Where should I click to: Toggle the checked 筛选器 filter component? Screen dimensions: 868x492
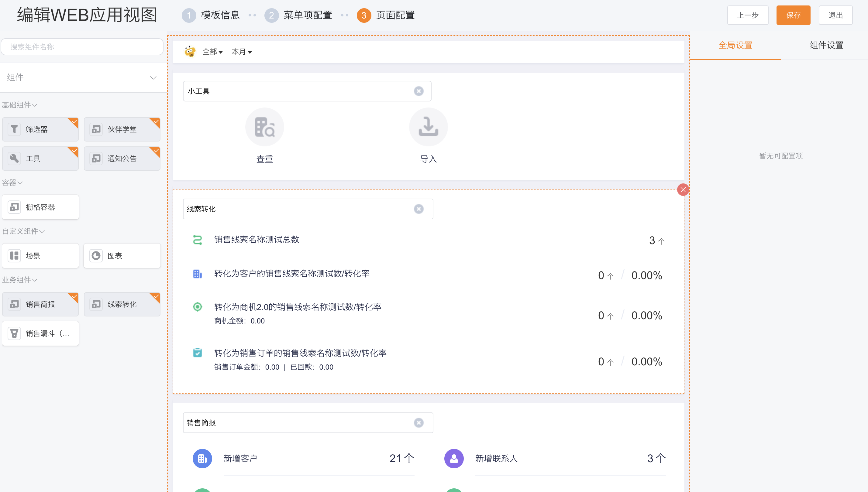click(x=40, y=129)
